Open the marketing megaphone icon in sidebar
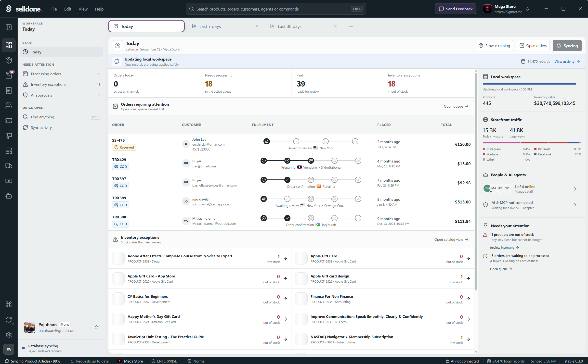Viewport: 588px width, 364px height. click(x=9, y=136)
